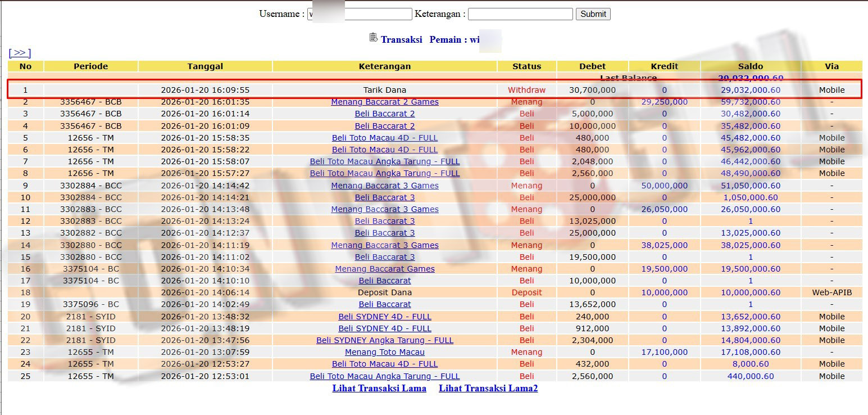868x415 pixels.
Task: Click the Tanggal column header
Action: click(x=205, y=66)
